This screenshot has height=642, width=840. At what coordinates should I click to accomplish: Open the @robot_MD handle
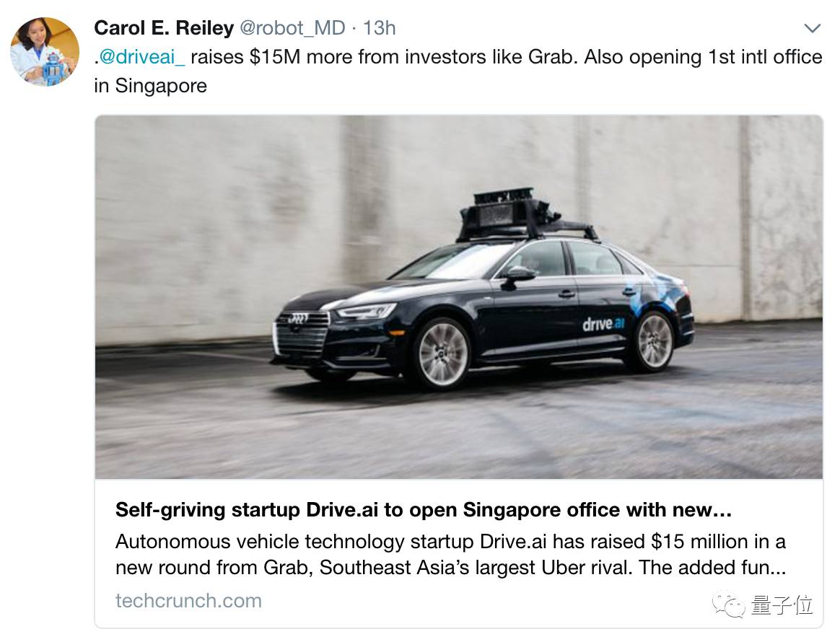292,28
